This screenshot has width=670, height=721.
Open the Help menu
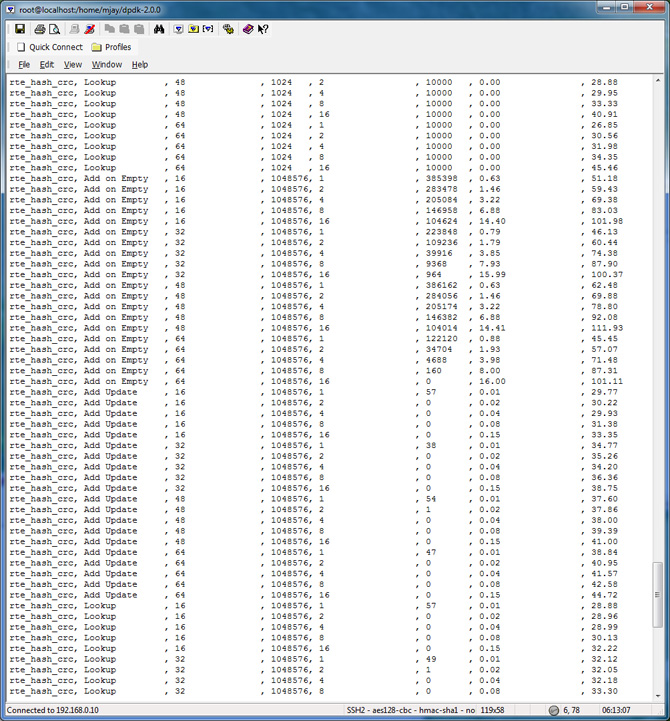pyautogui.click(x=140, y=64)
